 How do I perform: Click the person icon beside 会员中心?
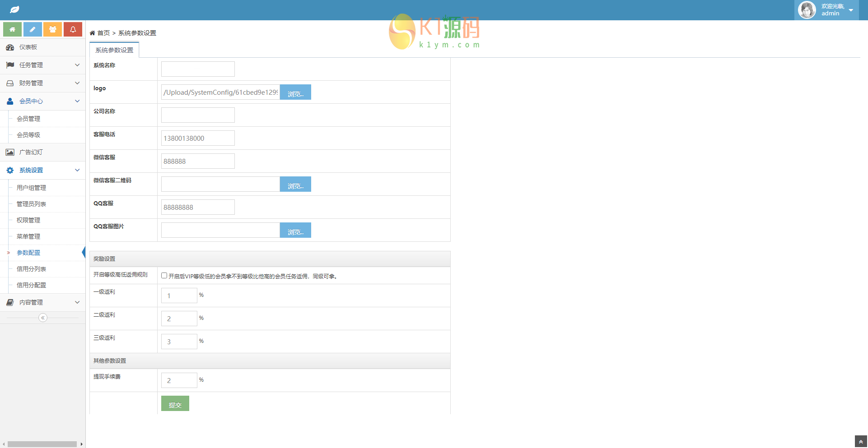click(x=10, y=101)
